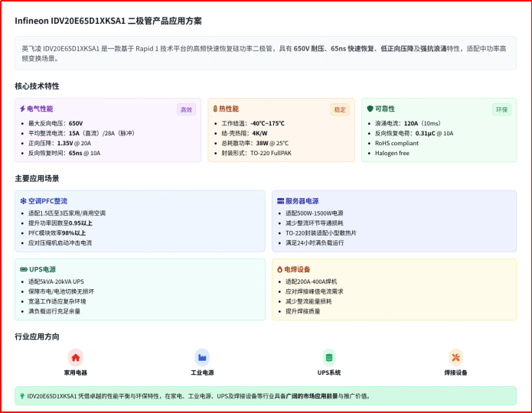Select the green database icon above UPS系统

pos(329,356)
